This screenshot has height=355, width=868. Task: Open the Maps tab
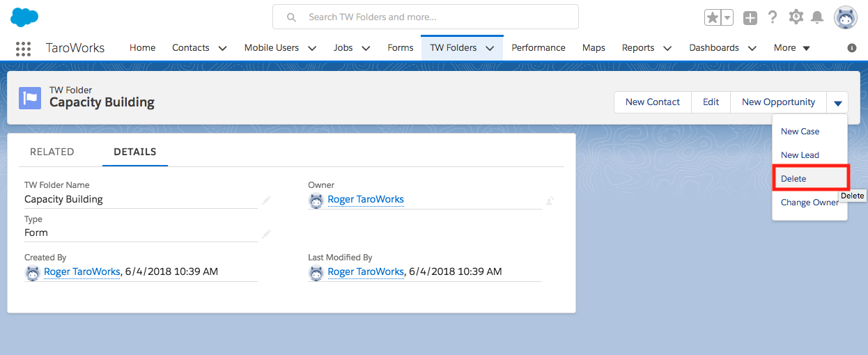tap(594, 47)
